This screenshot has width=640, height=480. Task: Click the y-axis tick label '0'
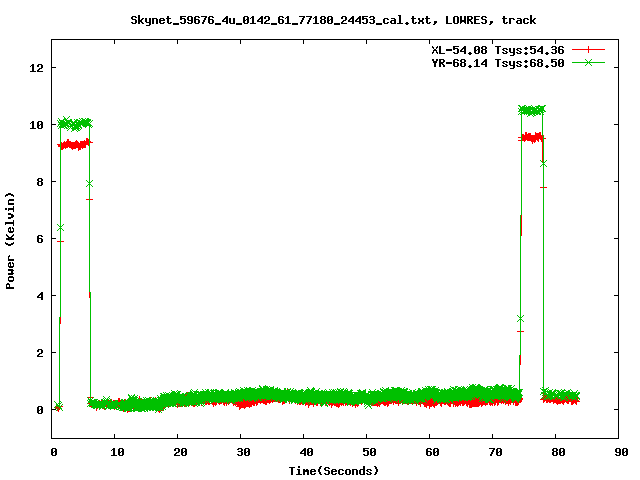[40, 410]
